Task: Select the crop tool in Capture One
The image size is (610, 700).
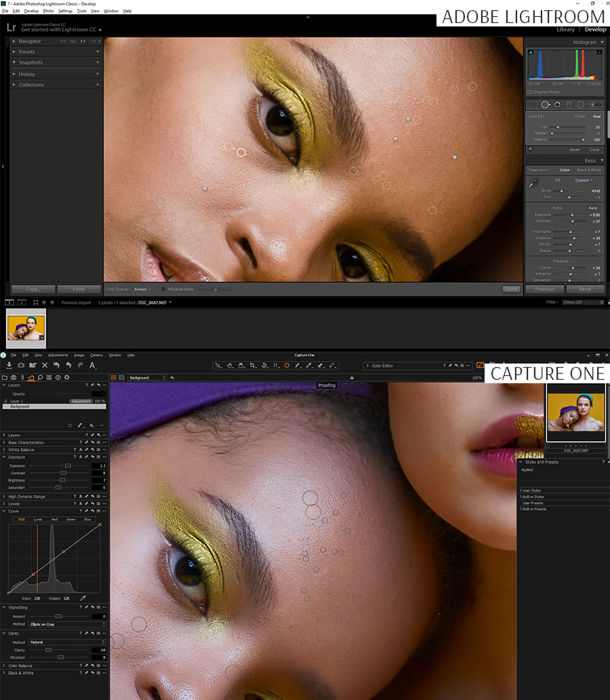Action: [253, 366]
